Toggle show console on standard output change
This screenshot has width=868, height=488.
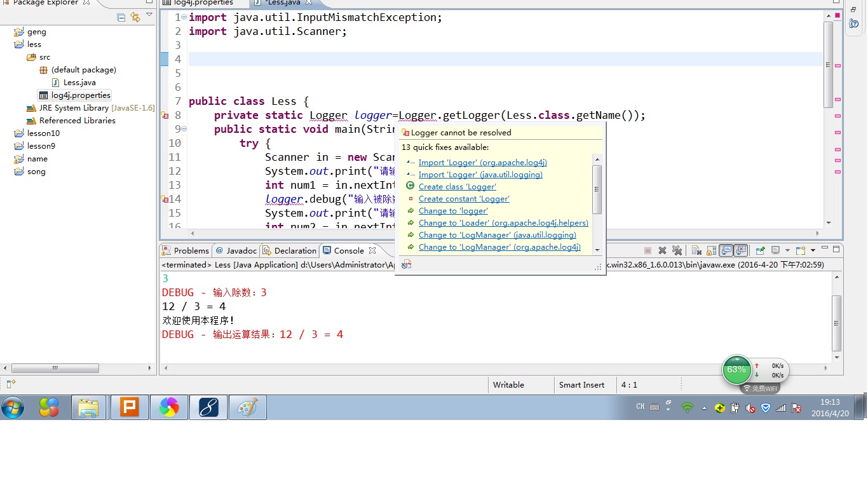[x=726, y=250]
